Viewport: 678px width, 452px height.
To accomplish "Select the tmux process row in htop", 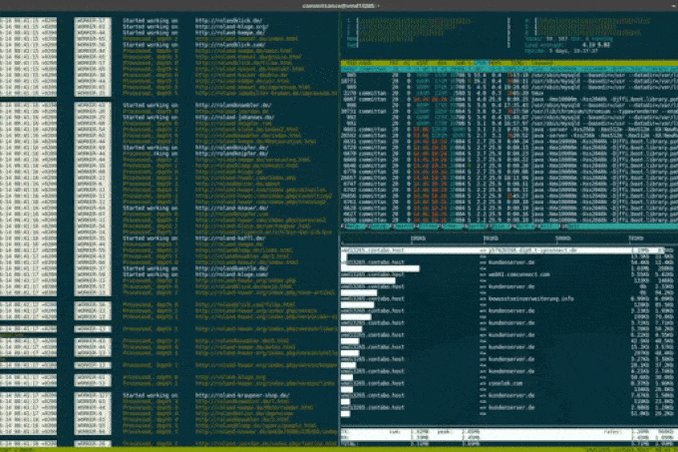I will [x=509, y=93].
